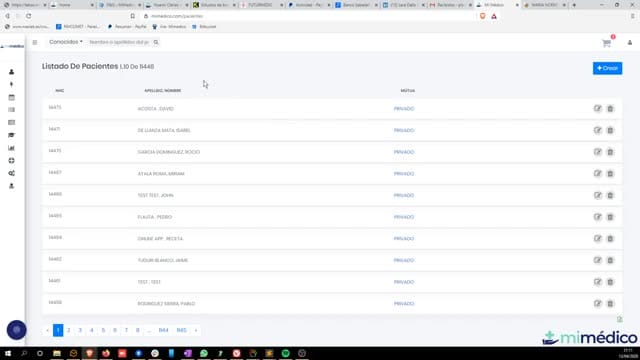Delete the GARCIA DOMINGUEZ, ROCIO row
The image size is (640, 360).
click(x=610, y=152)
